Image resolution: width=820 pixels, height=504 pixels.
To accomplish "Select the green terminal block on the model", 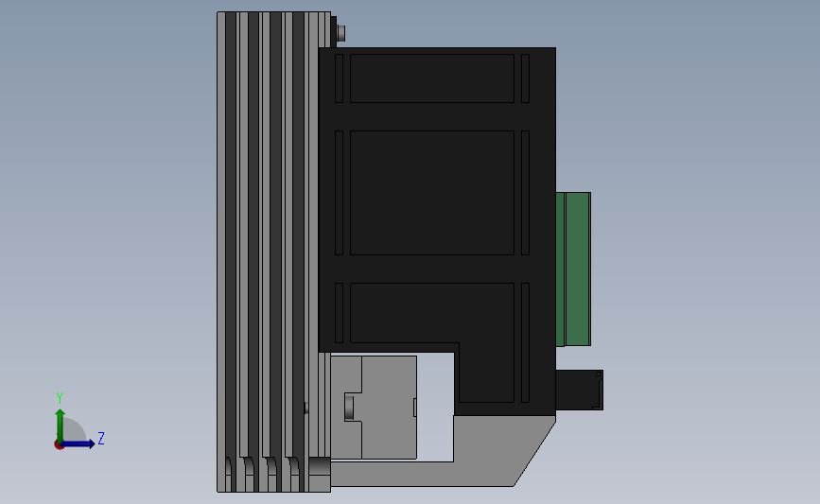I will (573, 269).
